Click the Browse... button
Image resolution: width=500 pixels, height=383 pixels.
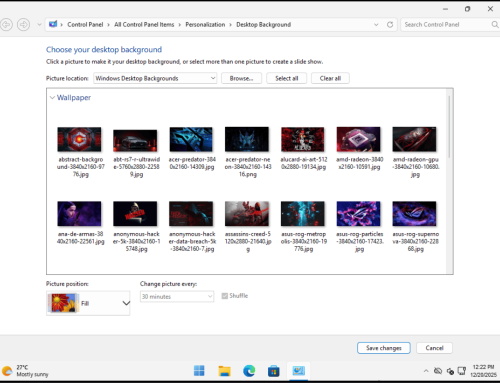(x=241, y=78)
